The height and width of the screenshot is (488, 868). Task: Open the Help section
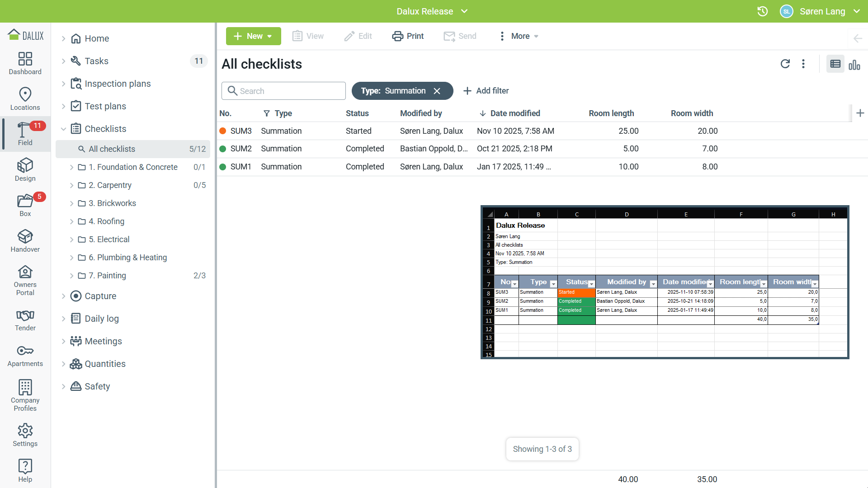(25, 471)
